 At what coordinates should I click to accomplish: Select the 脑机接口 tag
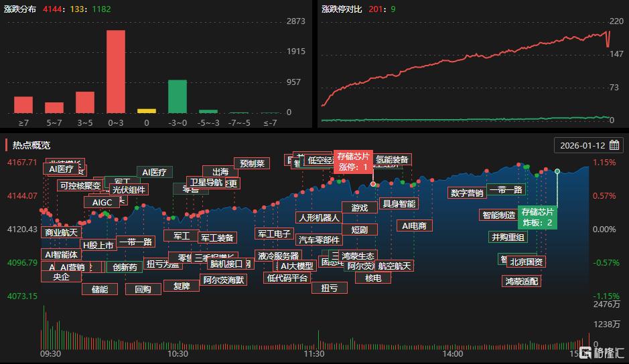[226, 264]
